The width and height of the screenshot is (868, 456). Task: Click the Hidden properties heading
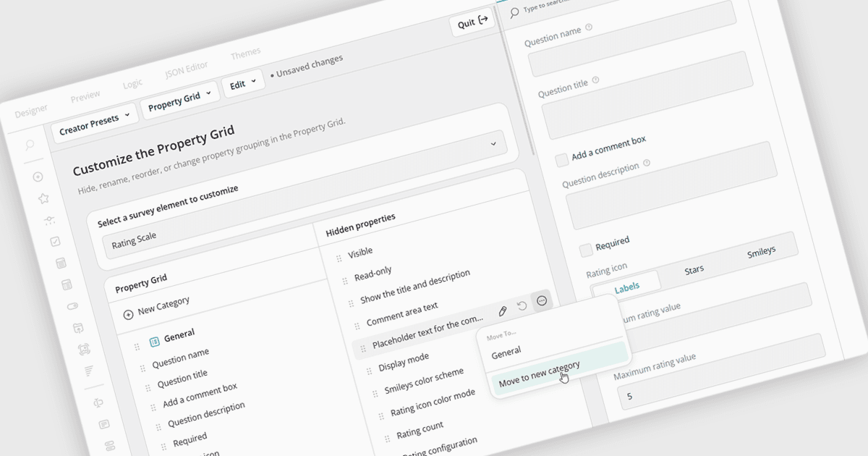[x=360, y=225]
